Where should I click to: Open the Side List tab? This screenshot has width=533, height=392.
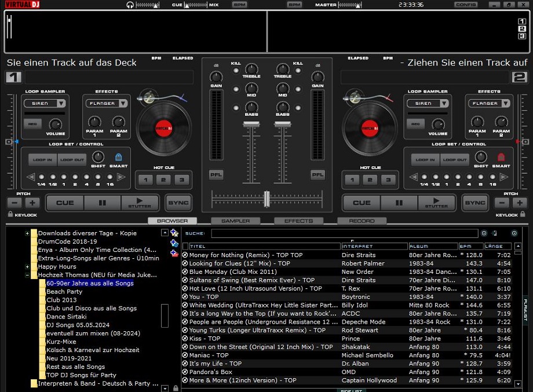tap(352, 390)
